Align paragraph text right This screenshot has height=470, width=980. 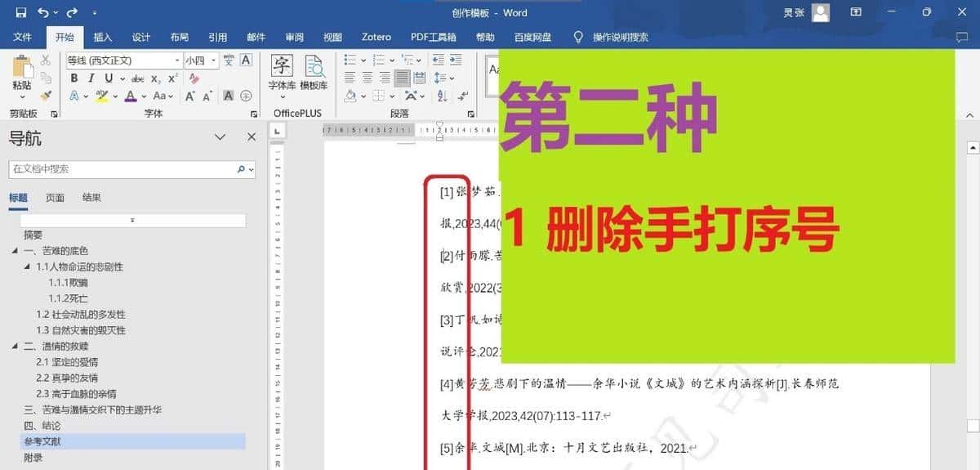tap(385, 78)
